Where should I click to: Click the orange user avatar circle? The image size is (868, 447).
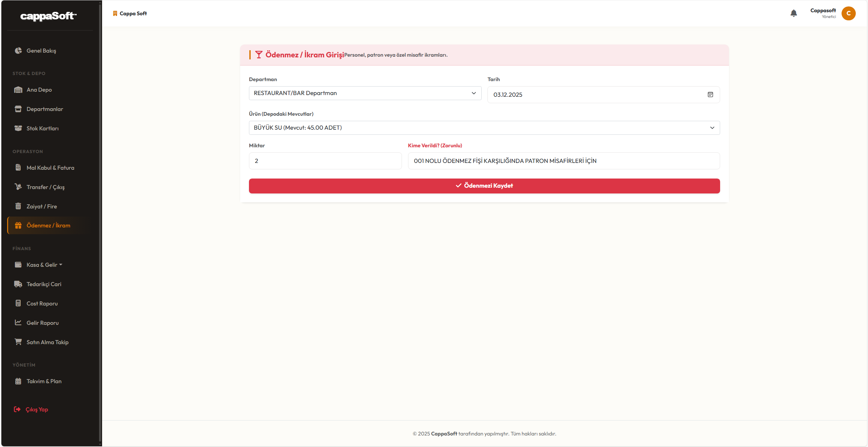[848, 13]
